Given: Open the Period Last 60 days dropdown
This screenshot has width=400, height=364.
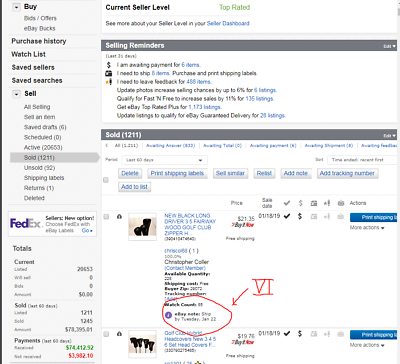Looking at the screenshot, I should tap(165, 160).
